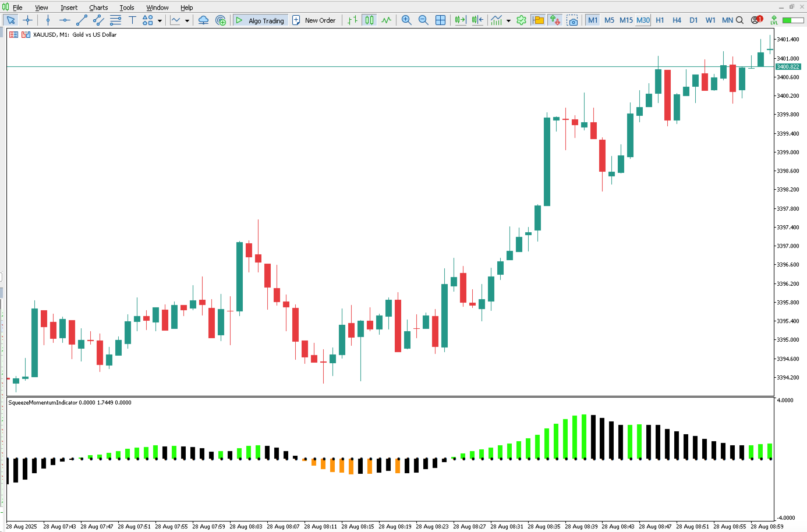Click the LVL level icon
Image resolution: width=807 pixels, height=532 pixels.
pyautogui.click(x=774, y=20)
